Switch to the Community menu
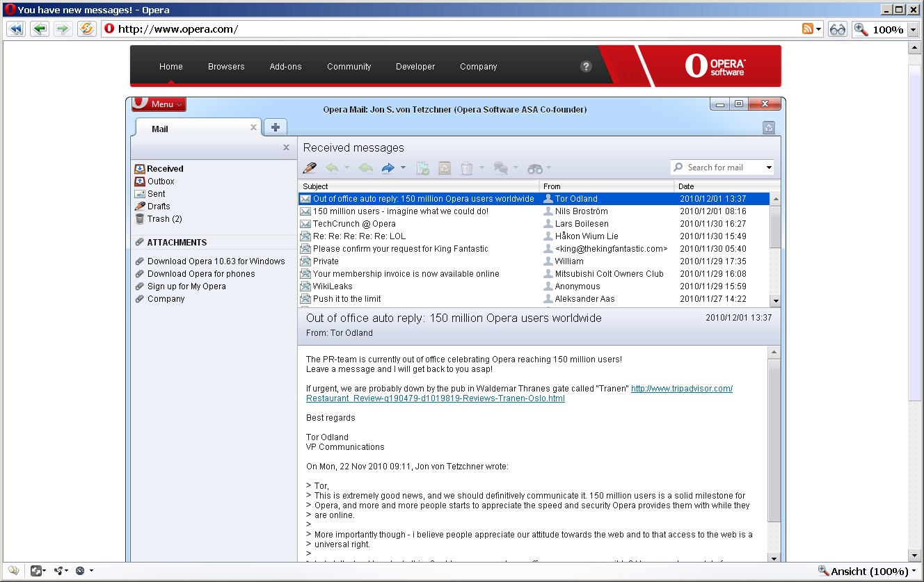 point(349,66)
